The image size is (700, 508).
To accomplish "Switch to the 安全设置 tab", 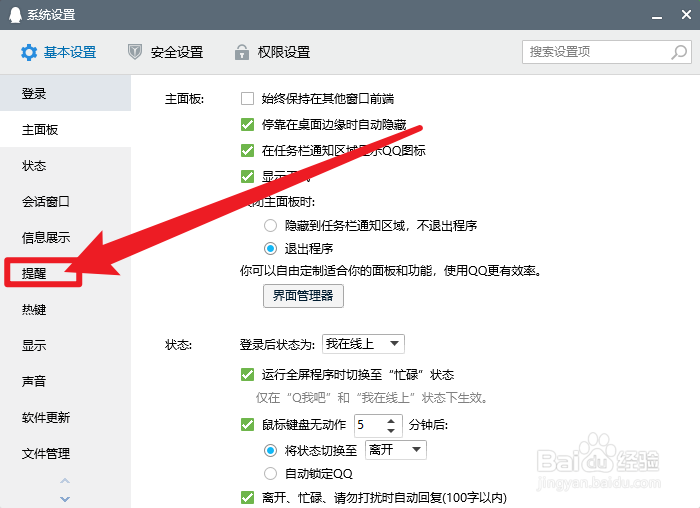I will 166,52.
